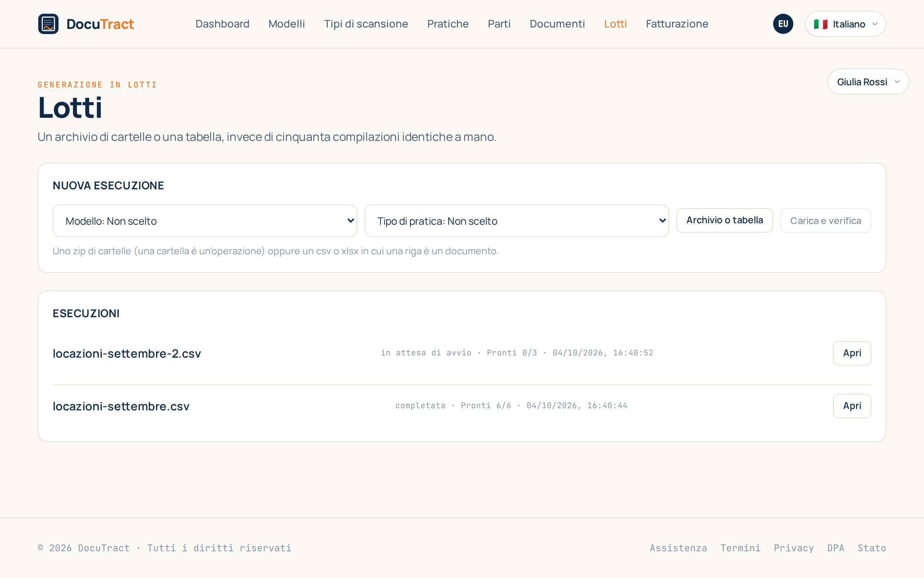
Task: Click the DocuTract document logo icon
Action: (48, 24)
